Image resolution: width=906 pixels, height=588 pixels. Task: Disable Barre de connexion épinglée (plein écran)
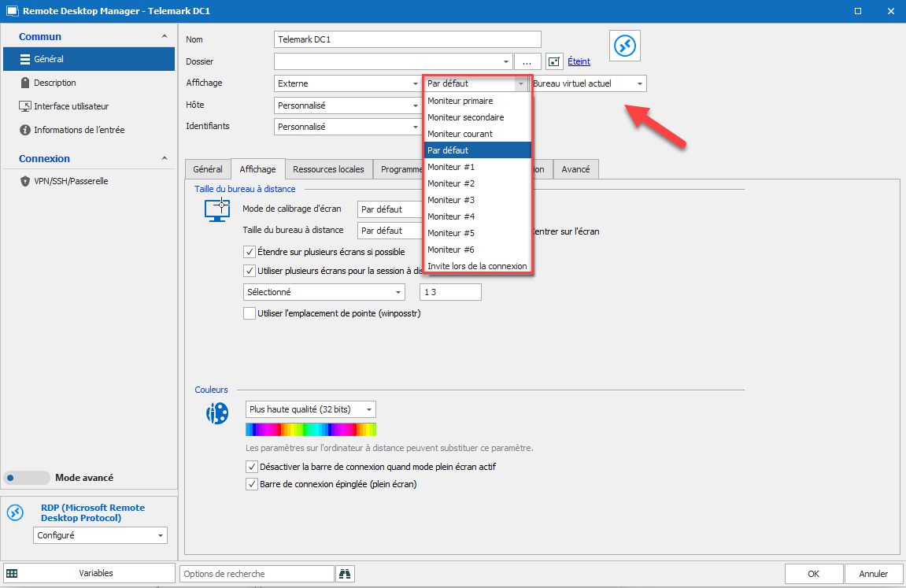point(252,484)
